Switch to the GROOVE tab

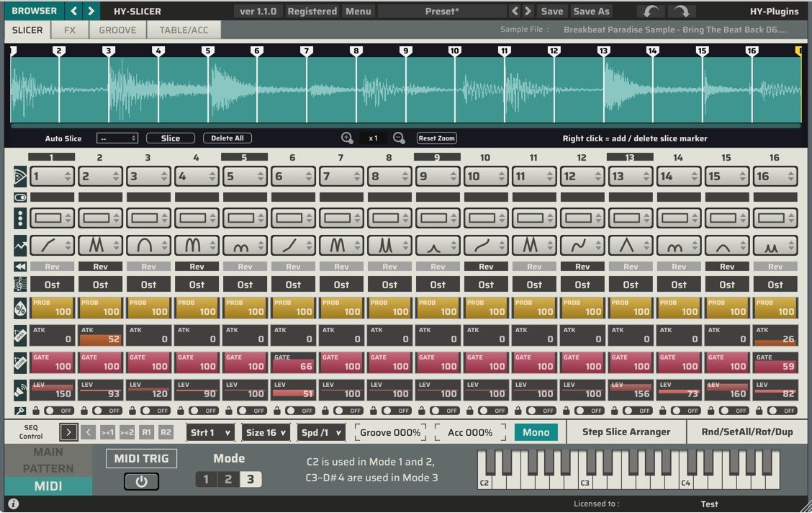117,30
